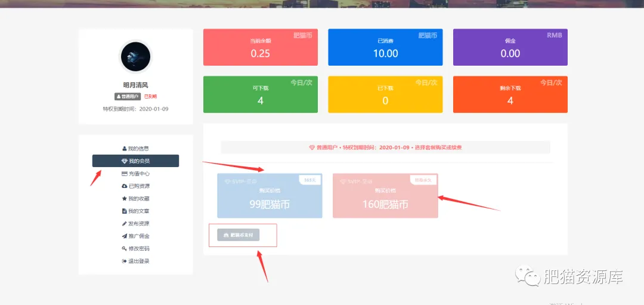Click the 肥猫币支付 payment button
The width and height of the screenshot is (644, 305).
(x=238, y=235)
